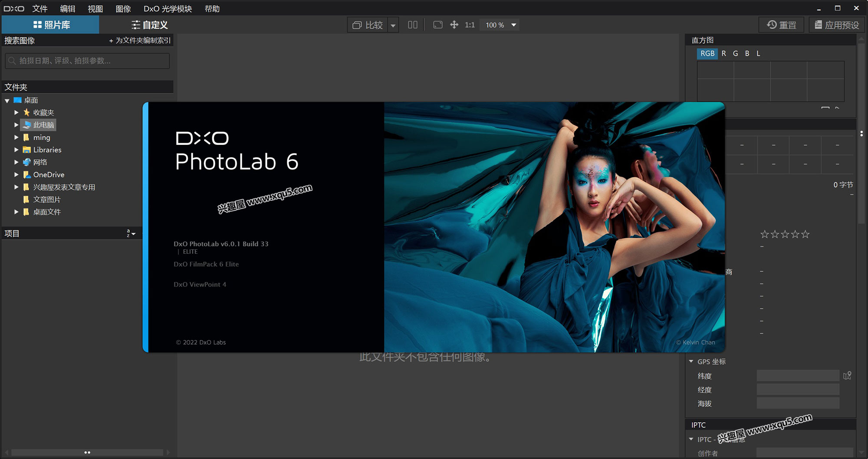Click the scroll-down arrow of the right panel
The height and width of the screenshot is (459, 868).
862,452
